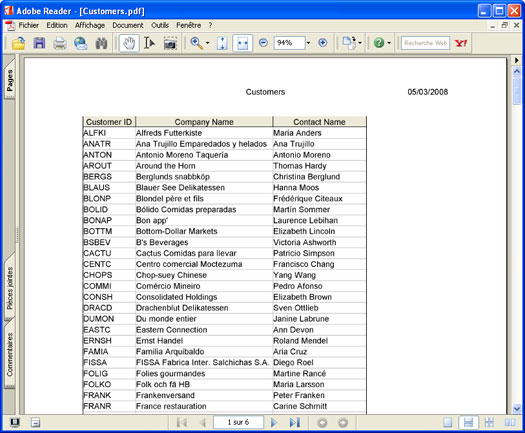This screenshot has height=433, width=525.
Task: Click the Company Name column header
Action: click(x=204, y=122)
